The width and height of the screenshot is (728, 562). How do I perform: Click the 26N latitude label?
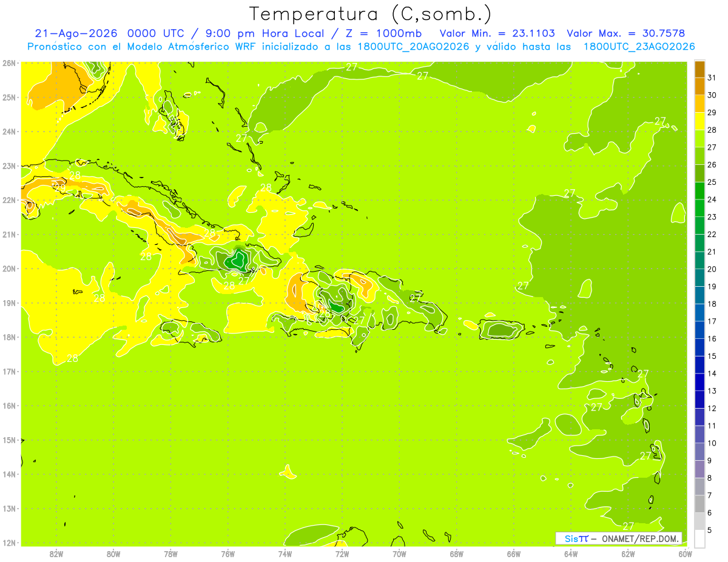[x=9, y=63]
